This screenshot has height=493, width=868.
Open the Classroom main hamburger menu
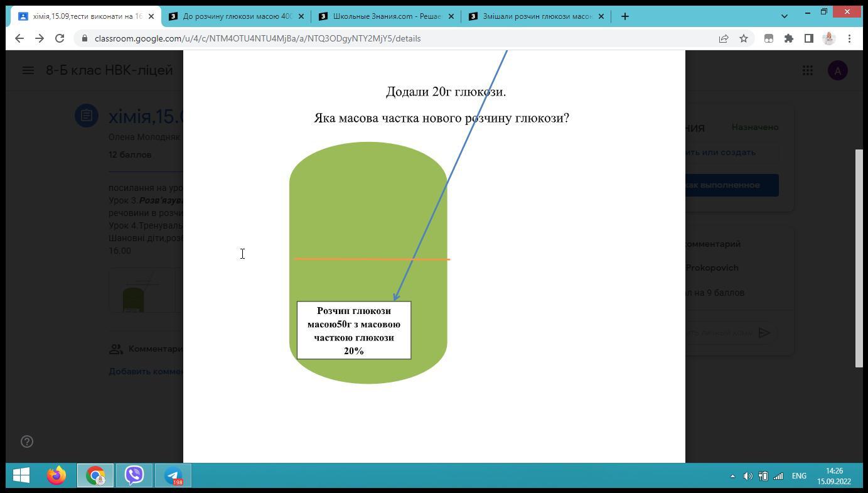click(x=28, y=70)
